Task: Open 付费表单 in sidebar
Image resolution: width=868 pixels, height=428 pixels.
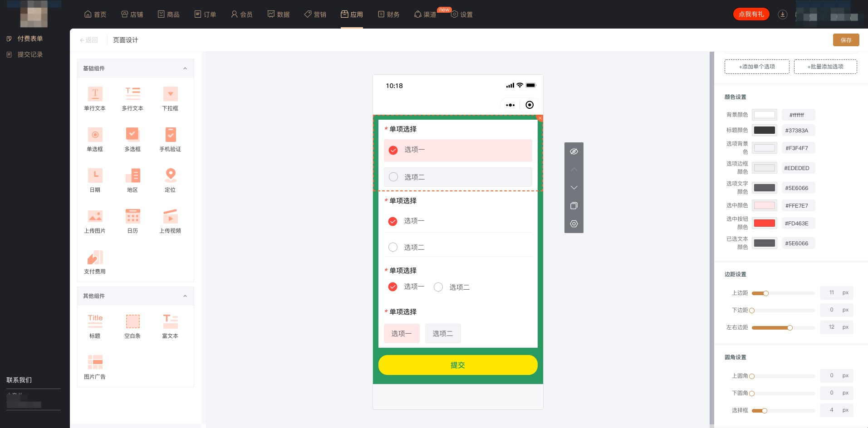Action: (25, 39)
